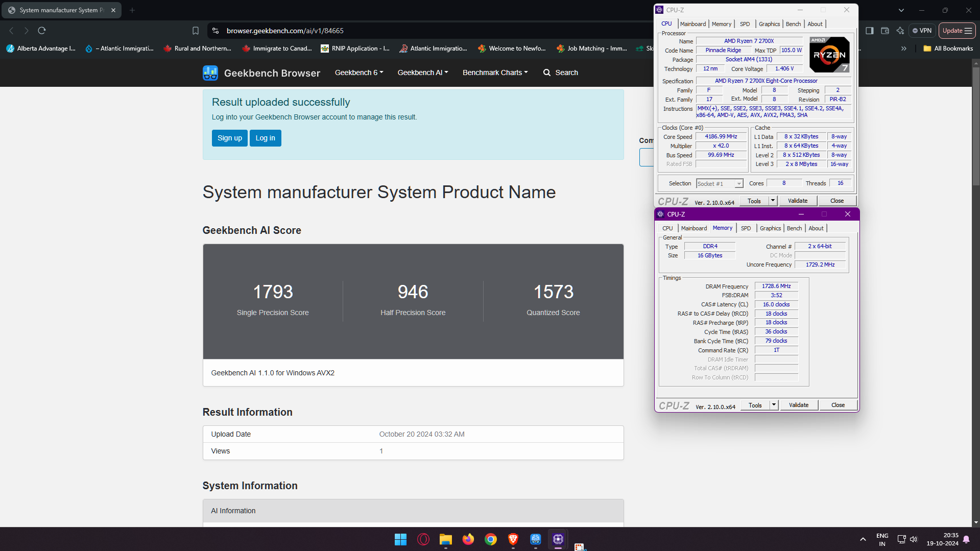Click the Search magnifier in navbar
The height and width of the screenshot is (551, 980).
pyautogui.click(x=547, y=73)
